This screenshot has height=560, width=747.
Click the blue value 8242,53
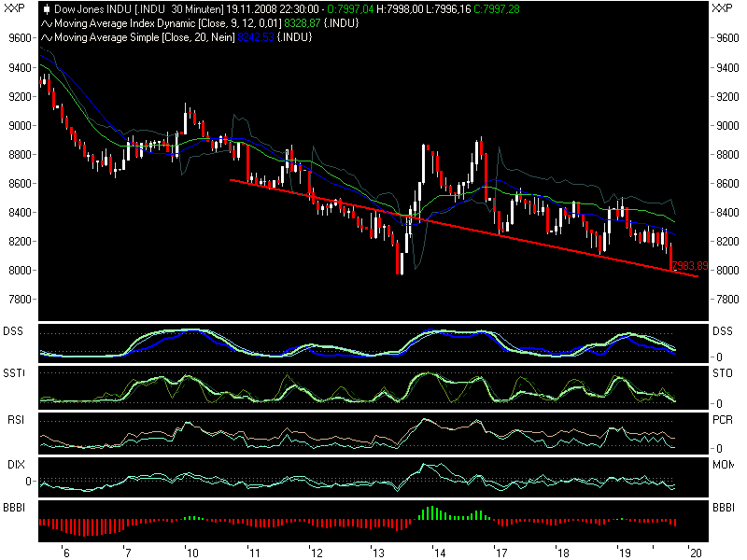(x=256, y=37)
